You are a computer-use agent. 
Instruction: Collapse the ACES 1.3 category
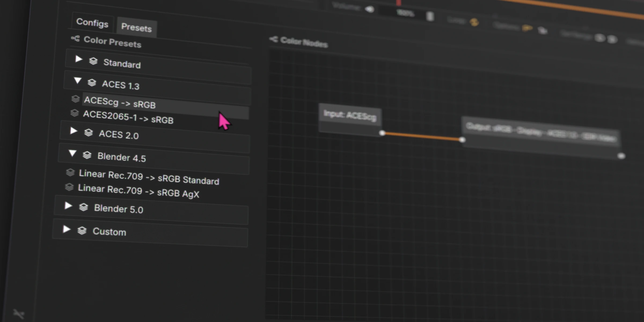tap(78, 80)
